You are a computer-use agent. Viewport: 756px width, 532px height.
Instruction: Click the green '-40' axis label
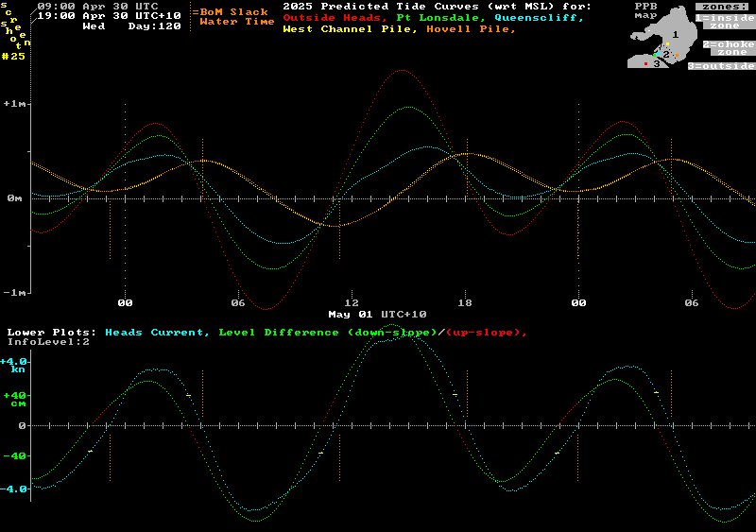tap(14, 455)
